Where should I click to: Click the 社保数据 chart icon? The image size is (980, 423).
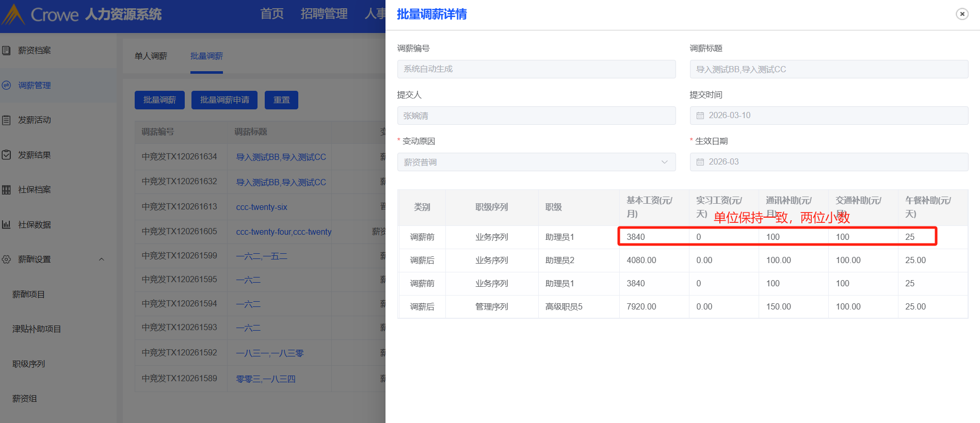6,224
